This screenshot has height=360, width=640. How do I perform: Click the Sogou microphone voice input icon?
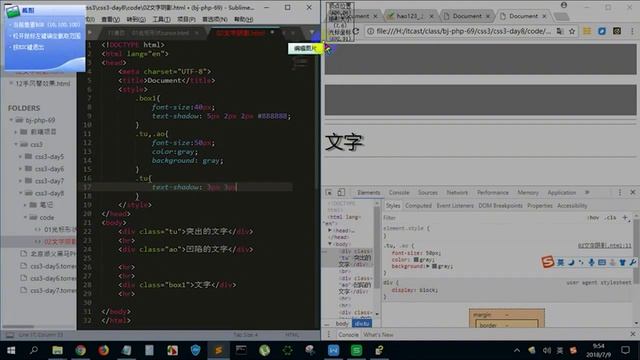coord(591,262)
